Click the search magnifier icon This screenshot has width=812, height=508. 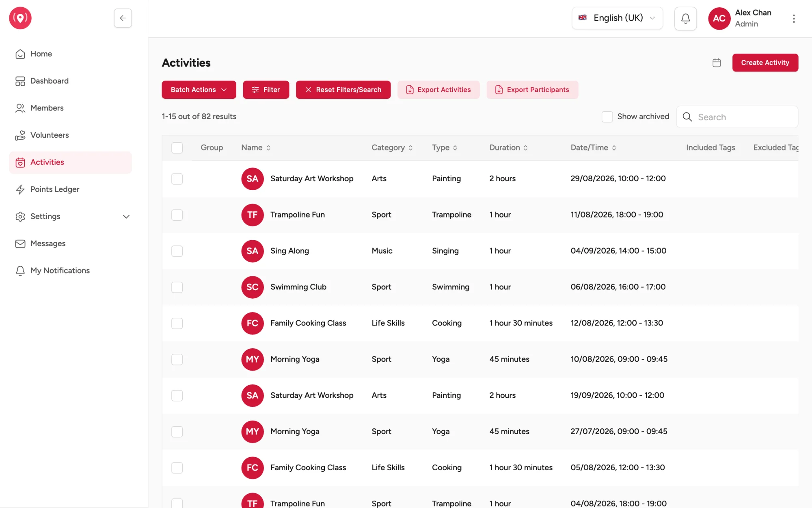coord(687,117)
